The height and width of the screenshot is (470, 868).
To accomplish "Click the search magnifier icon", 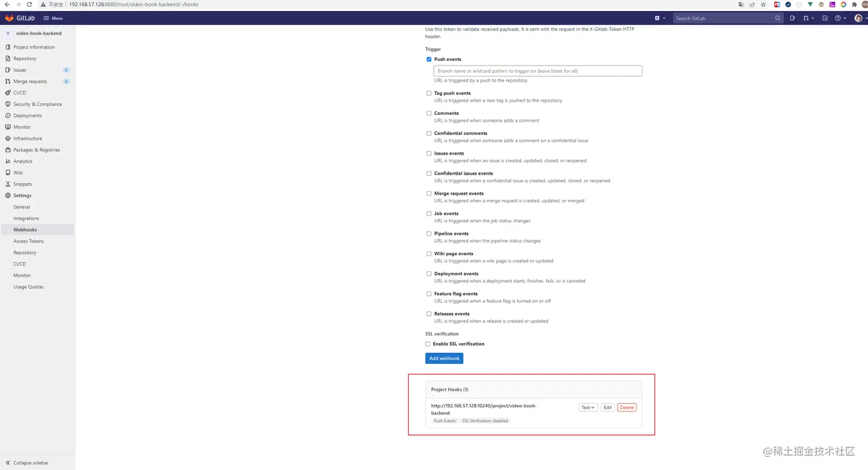I will (x=778, y=18).
